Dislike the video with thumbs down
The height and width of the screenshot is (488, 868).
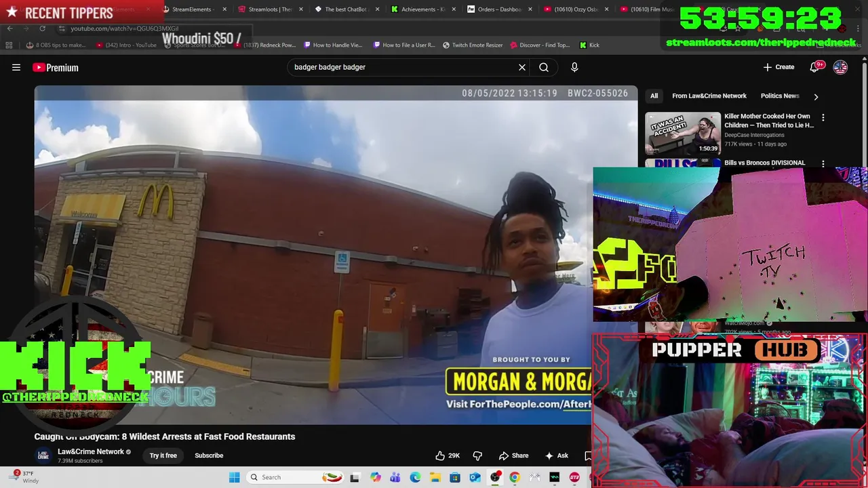coord(477,455)
